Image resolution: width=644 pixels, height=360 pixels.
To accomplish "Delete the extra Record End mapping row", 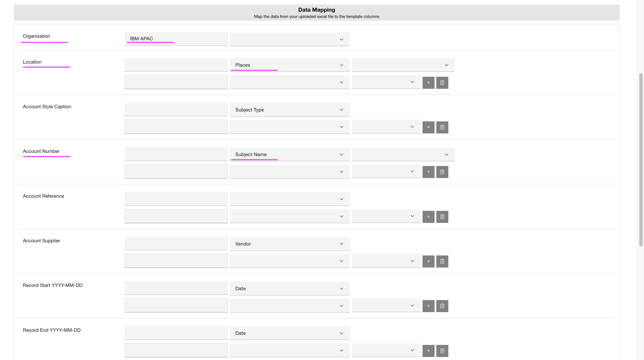I will coord(442,351).
